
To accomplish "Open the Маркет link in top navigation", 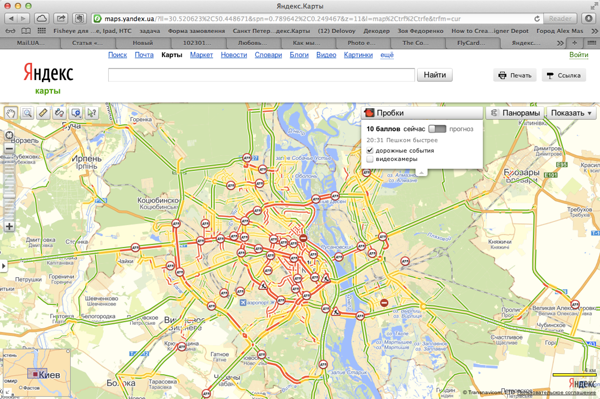I will point(201,55).
